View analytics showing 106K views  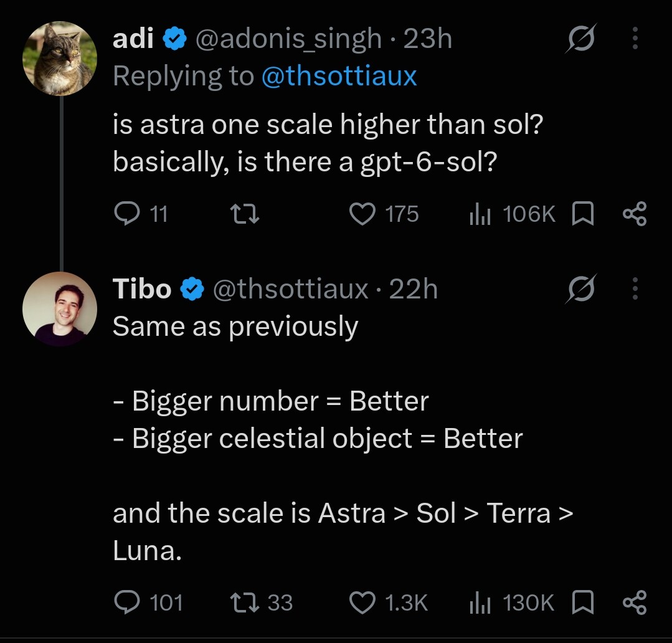pos(513,214)
